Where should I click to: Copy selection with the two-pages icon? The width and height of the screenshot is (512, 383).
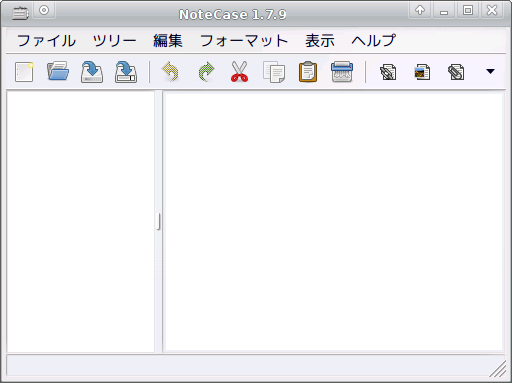tap(274, 71)
